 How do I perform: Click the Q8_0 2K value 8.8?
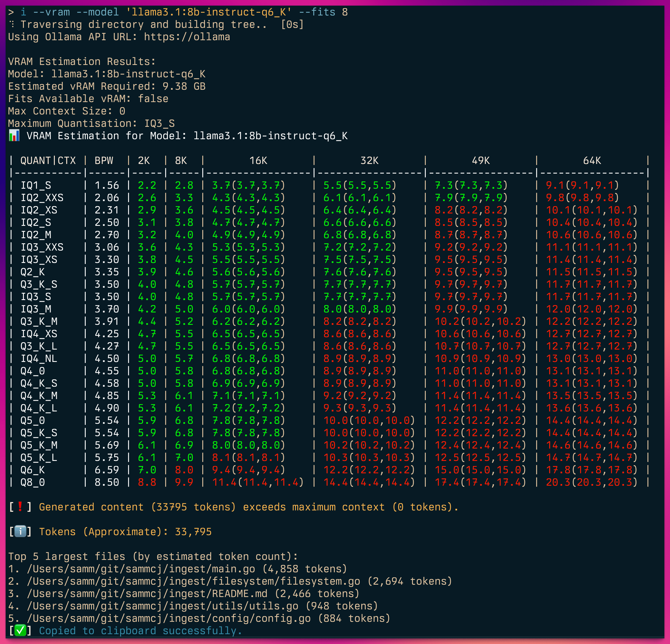tap(147, 482)
